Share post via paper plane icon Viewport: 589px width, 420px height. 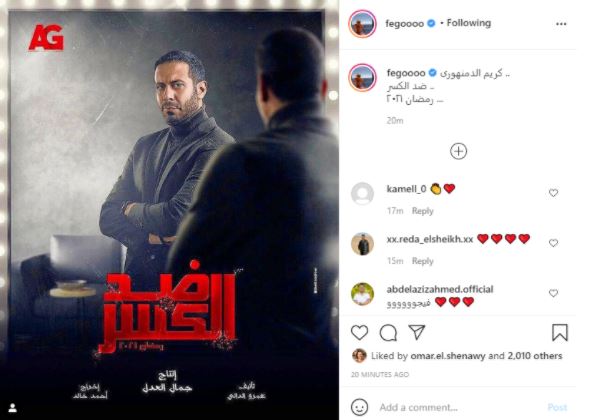coord(417,332)
